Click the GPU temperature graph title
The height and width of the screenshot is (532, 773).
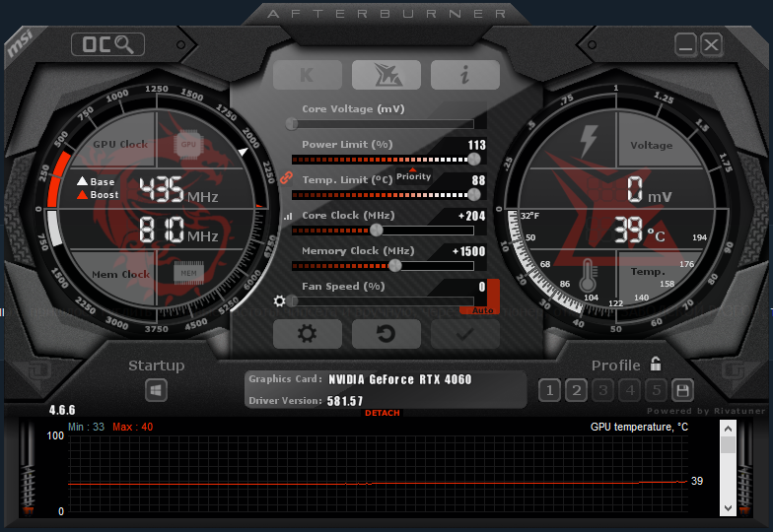[x=639, y=427]
